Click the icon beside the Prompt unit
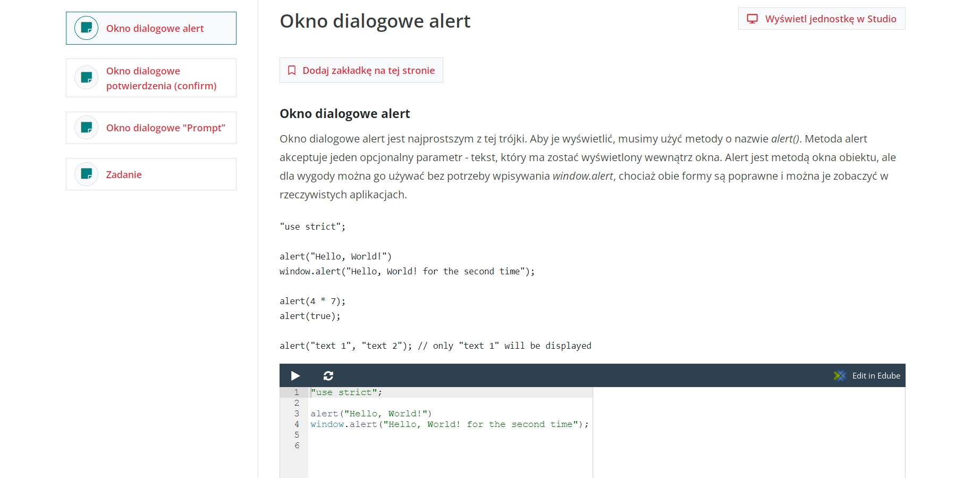Viewport: 980px width, 478px height. tap(86, 128)
